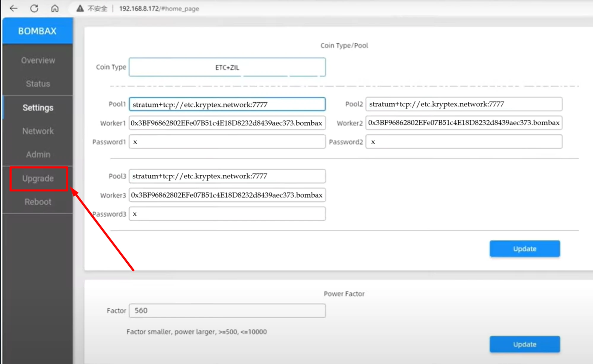Click the Pool3 stratum address field
This screenshot has height=364, width=593.
pos(227,176)
